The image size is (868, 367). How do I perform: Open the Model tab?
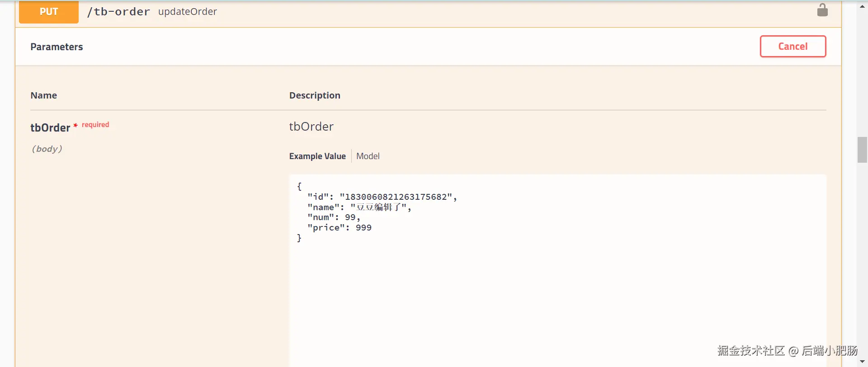click(x=368, y=156)
